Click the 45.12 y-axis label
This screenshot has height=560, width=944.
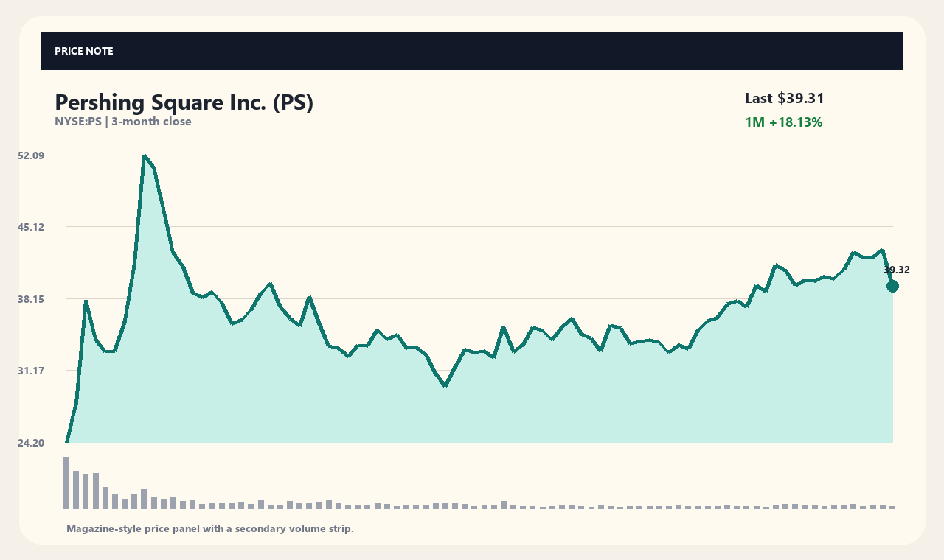pos(30,227)
